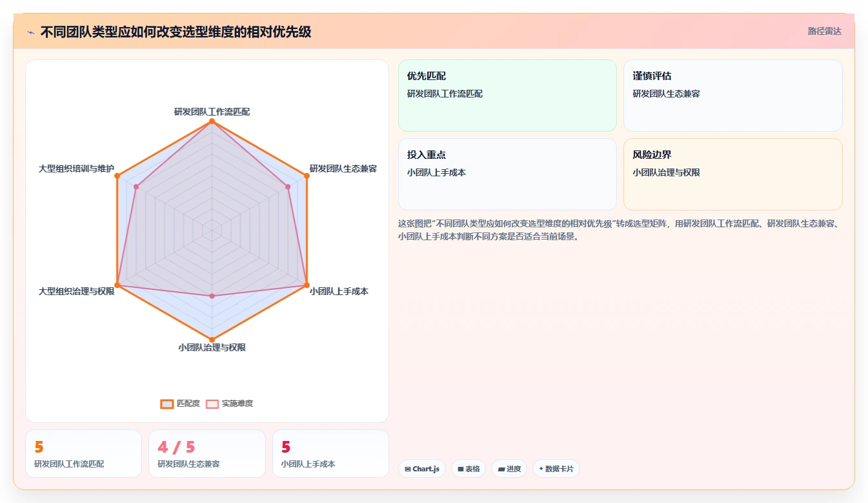
Task: Click the 进度 tag
Action: (509, 469)
